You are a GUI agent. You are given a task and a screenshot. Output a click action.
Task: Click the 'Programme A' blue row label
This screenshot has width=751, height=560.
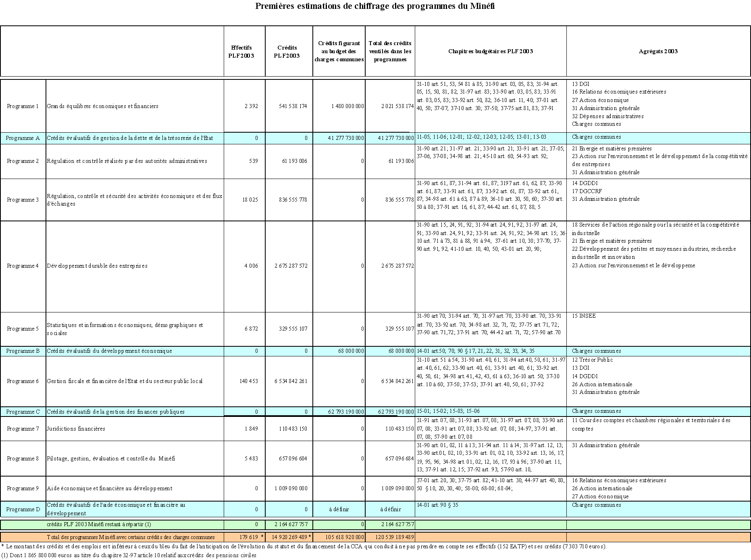(x=23, y=138)
